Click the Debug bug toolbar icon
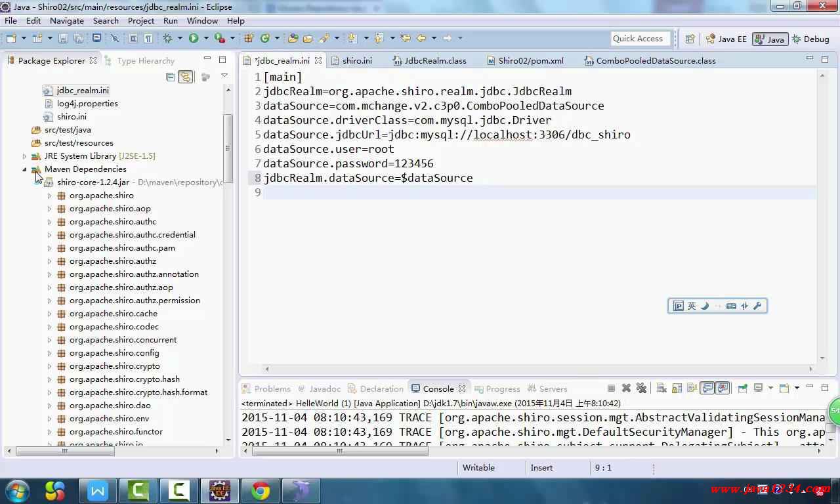The height and width of the screenshot is (504, 840). click(x=167, y=38)
